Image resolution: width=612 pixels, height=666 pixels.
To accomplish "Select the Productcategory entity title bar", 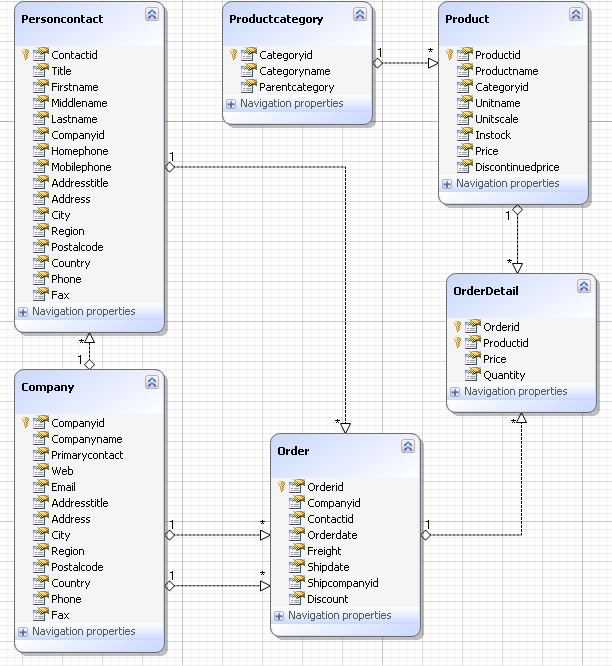I will click(276, 19).
